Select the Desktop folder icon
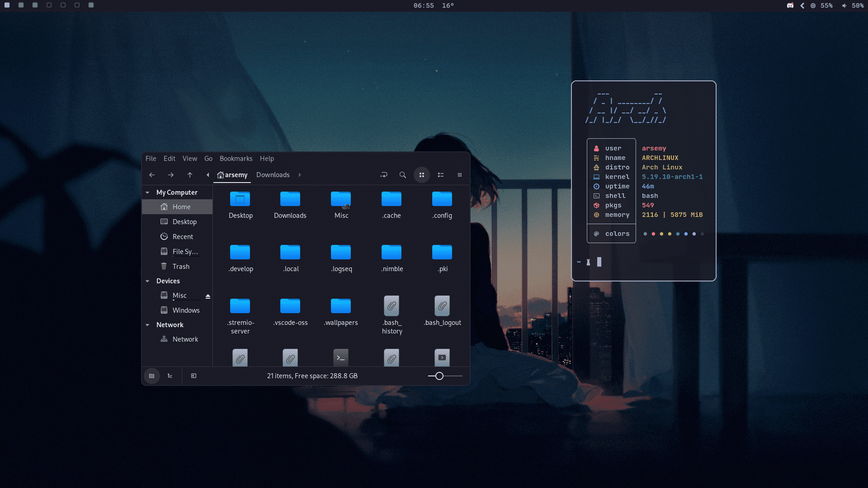This screenshot has height=488, width=868. tap(240, 199)
